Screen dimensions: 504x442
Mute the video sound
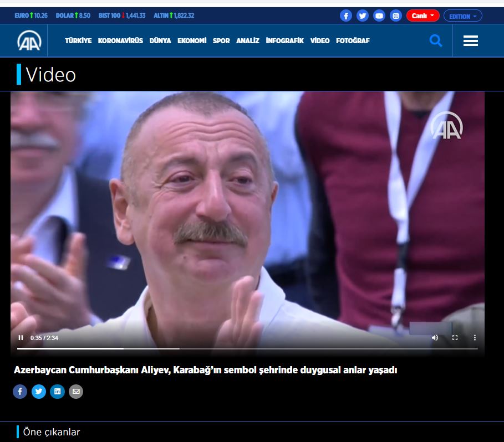pos(435,337)
